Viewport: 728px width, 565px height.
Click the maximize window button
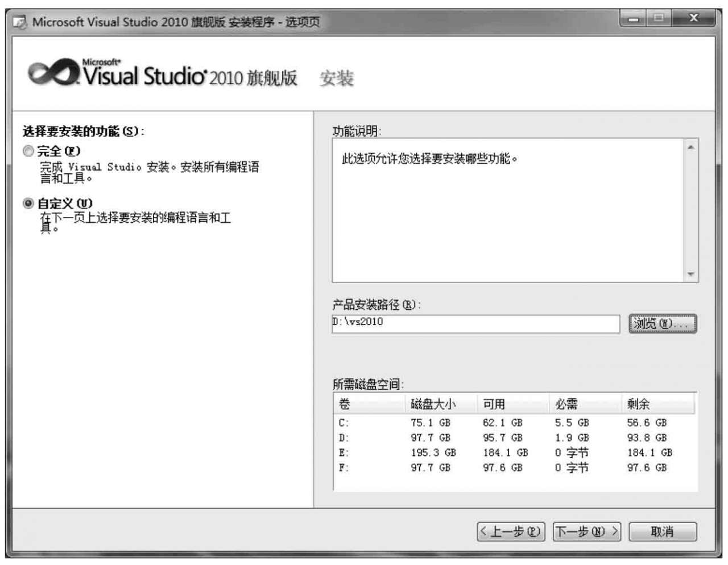click(659, 19)
